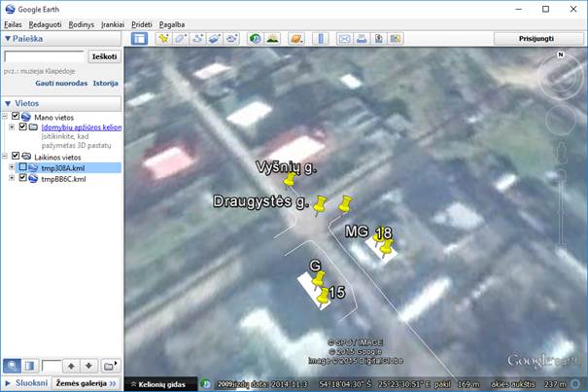Click the zoom slider on map
This screenshot has height=392, width=588.
(561, 209)
